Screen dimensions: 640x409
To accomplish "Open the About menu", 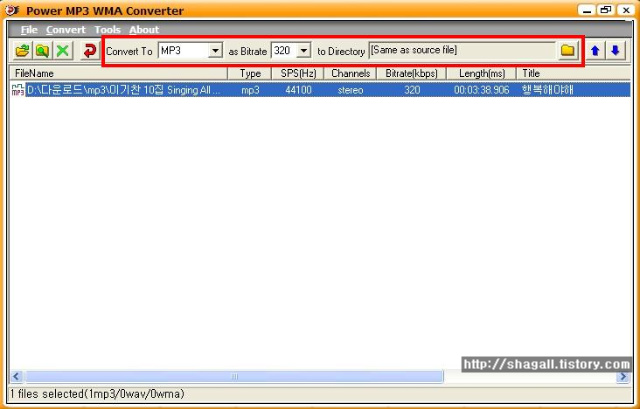I will [x=144, y=30].
